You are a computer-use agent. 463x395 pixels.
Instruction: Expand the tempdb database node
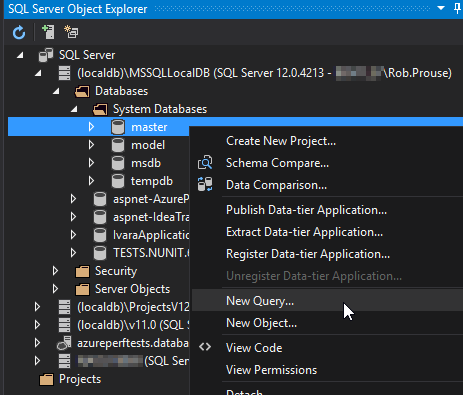pos(91,181)
